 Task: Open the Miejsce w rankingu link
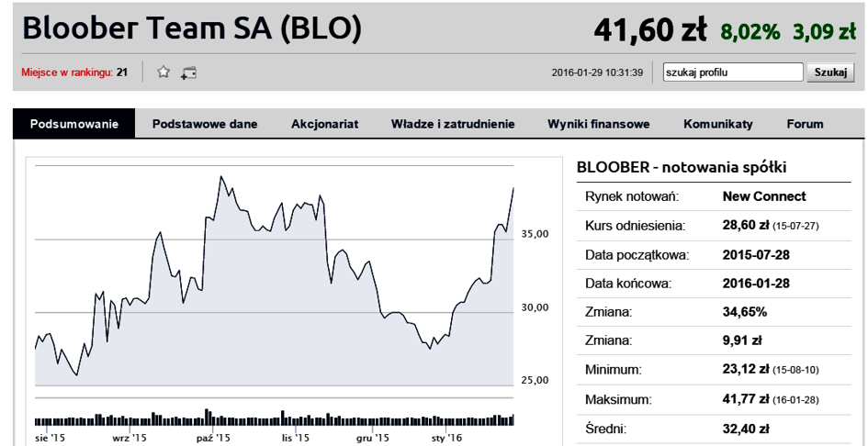[x=67, y=72]
